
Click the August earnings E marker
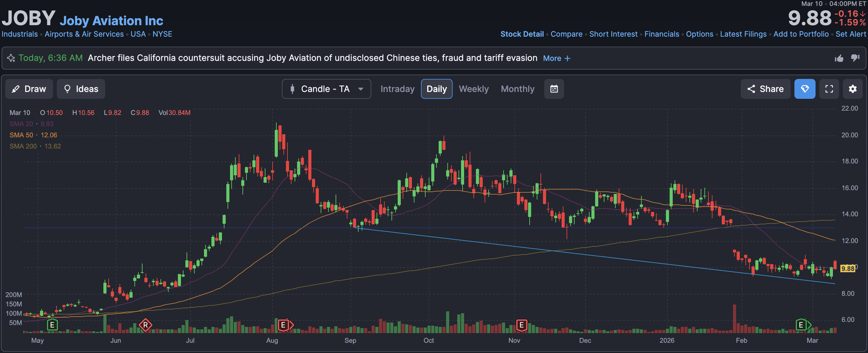pyautogui.click(x=283, y=325)
